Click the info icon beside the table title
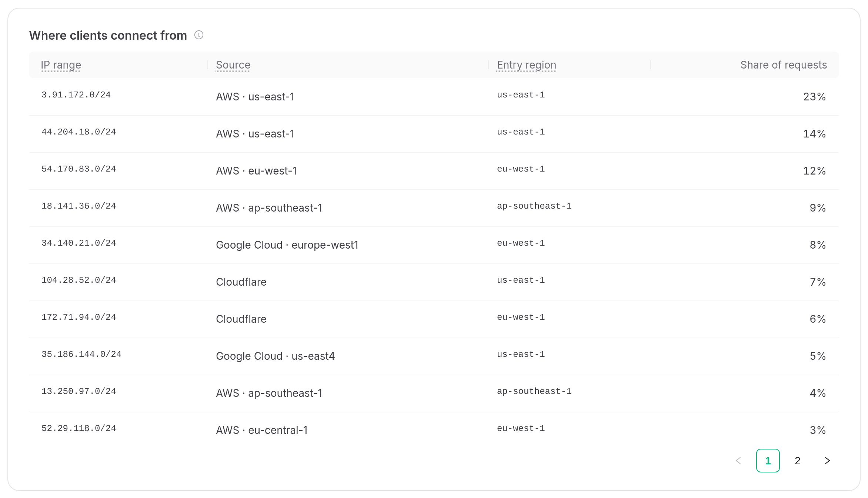868x498 pixels. (x=199, y=35)
